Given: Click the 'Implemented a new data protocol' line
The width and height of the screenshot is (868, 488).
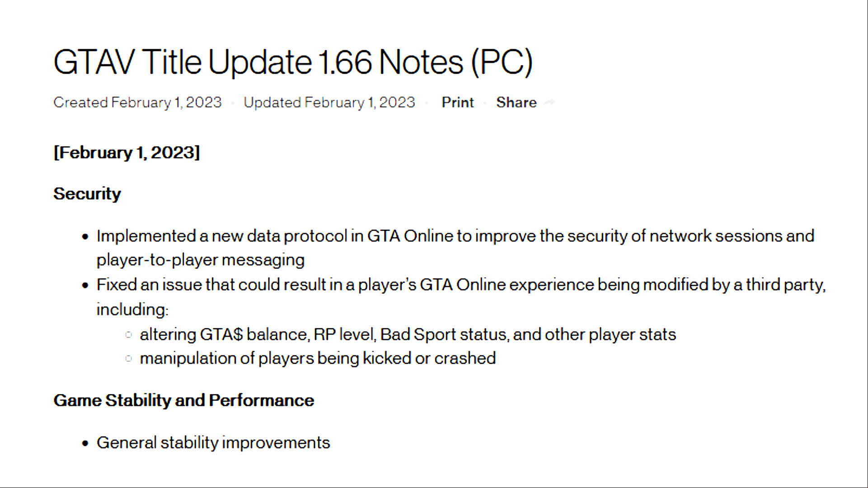Looking at the screenshot, I should point(455,236).
